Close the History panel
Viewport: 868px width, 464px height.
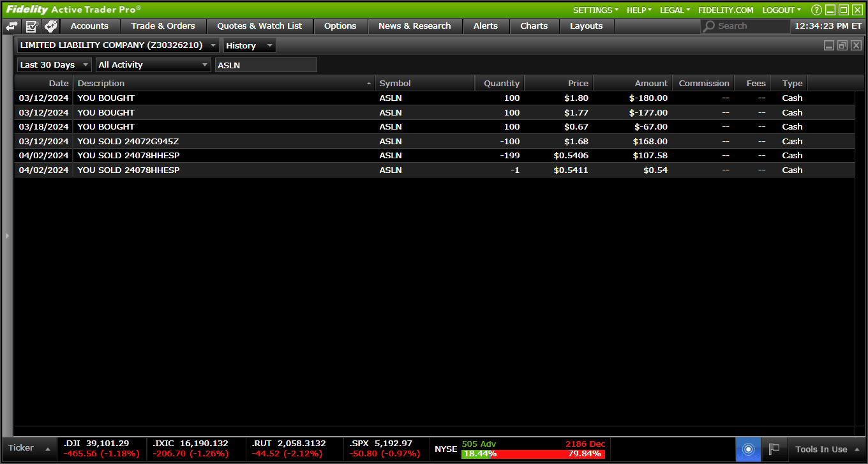click(856, 45)
